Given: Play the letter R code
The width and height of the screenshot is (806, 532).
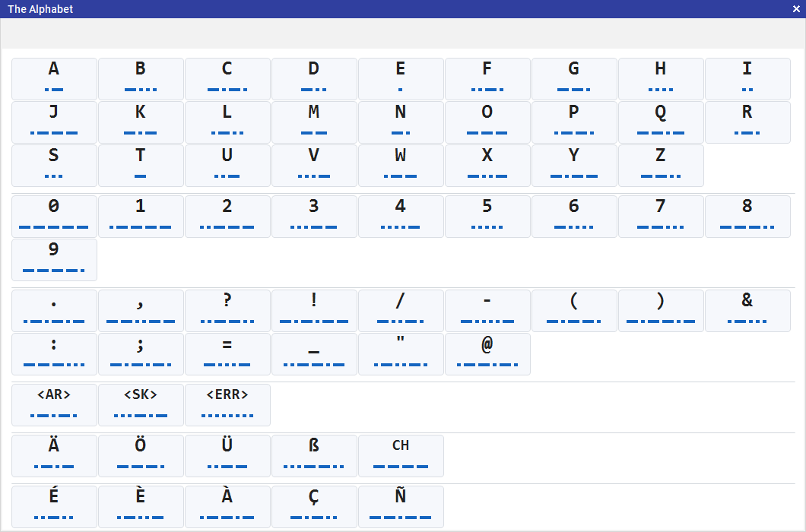Looking at the screenshot, I should (x=747, y=122).
